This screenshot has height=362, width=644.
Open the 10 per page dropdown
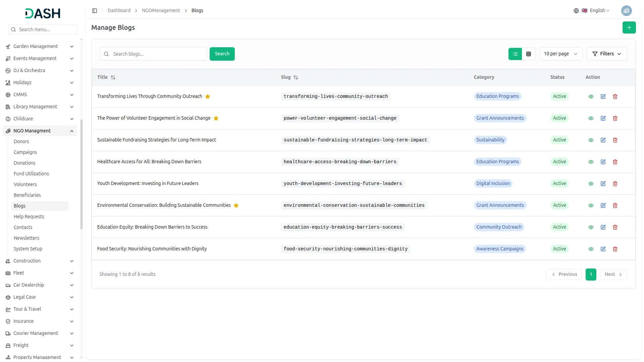pyautogui.click(x=560, y=54)
